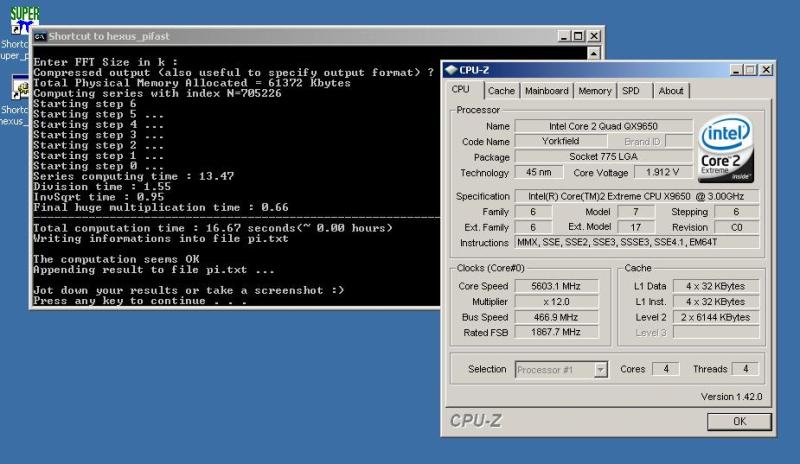Click the Cores count field
The width and height of the screenshot is (800, 464).
[666, 369]
